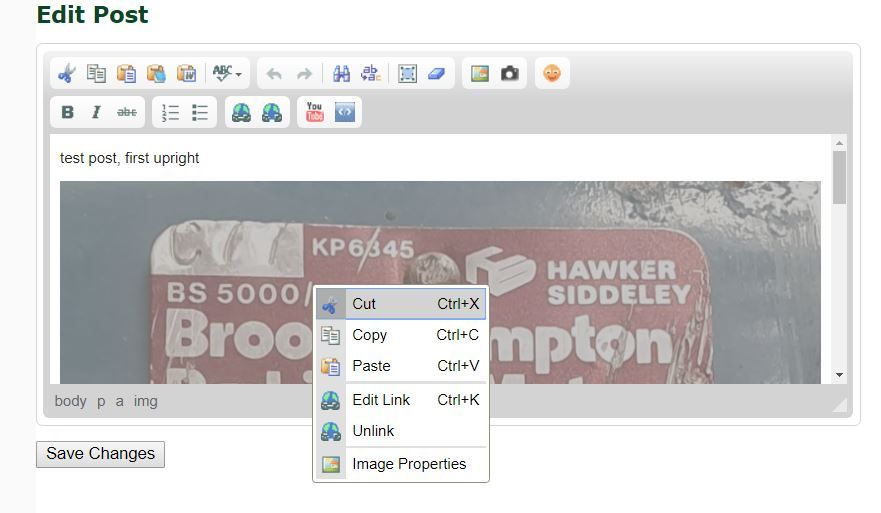The image size is (881, 513).
Task: Choose Copy from the context menu
Action: pyautogui.click(x=401, y=335)
